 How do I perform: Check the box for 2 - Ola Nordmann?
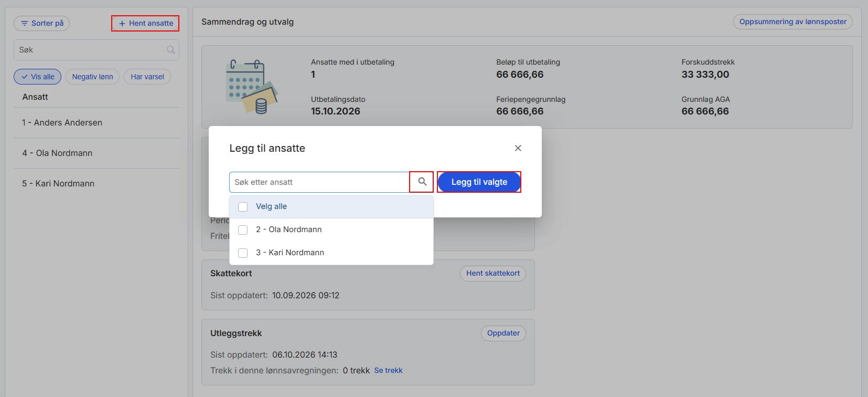pos(243,229)
